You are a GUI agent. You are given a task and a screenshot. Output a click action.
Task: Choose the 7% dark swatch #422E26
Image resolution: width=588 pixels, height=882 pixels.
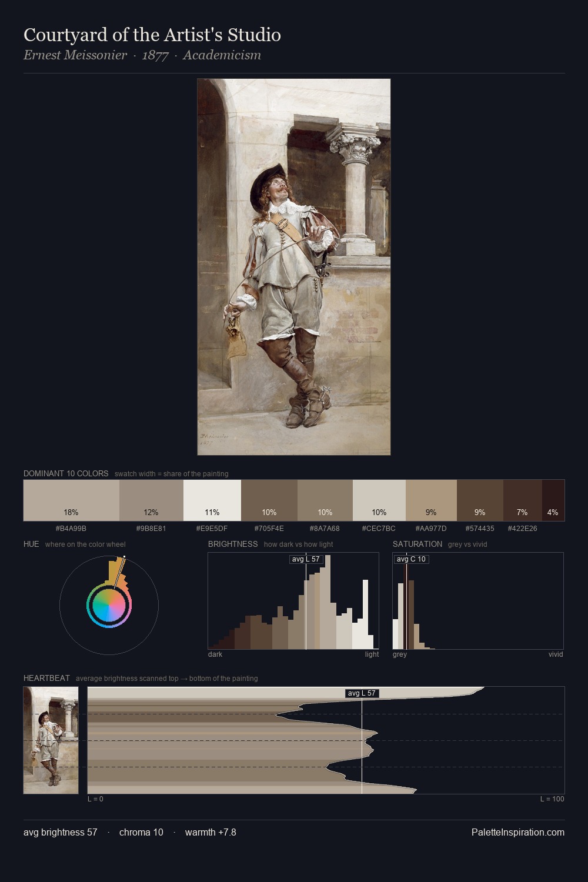pos(523,500)
